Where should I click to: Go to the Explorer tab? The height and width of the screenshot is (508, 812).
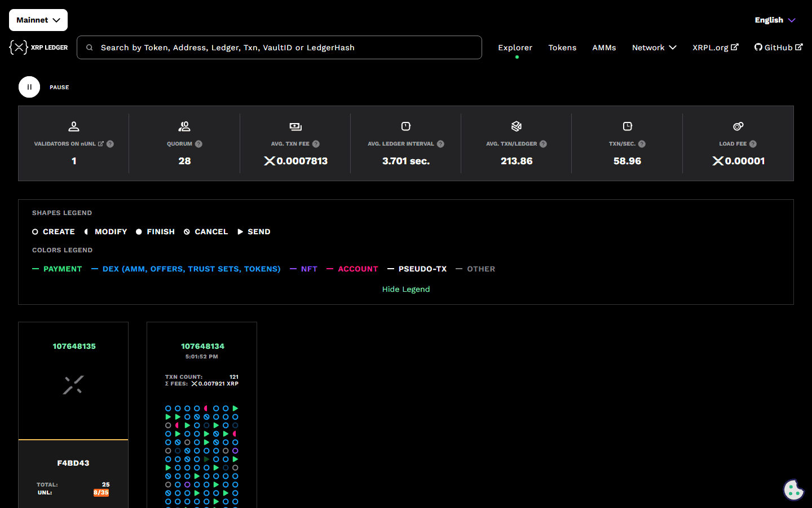click(515, 47)
